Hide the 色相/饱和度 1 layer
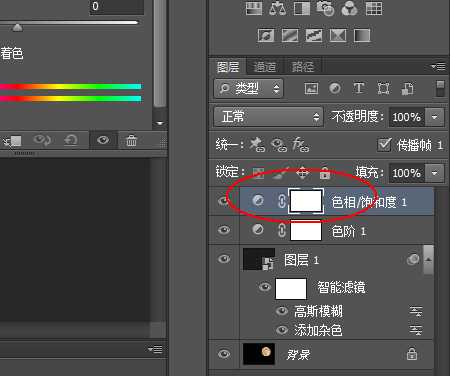 (x=224, y=201)
